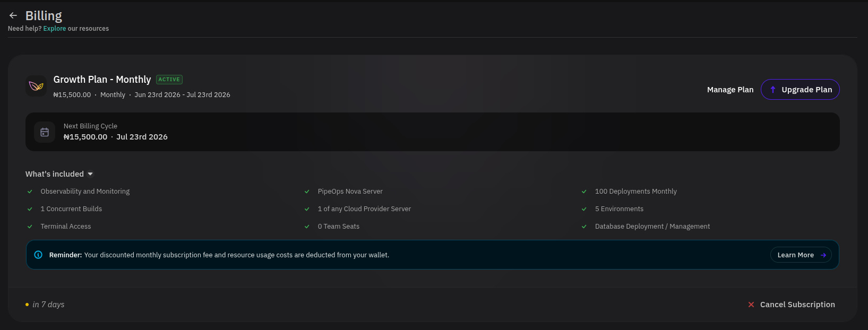Click the Upgrade Plan button
Image resolution: width=868 pixels, height=330 pixels.
click(x=800, y=89)
